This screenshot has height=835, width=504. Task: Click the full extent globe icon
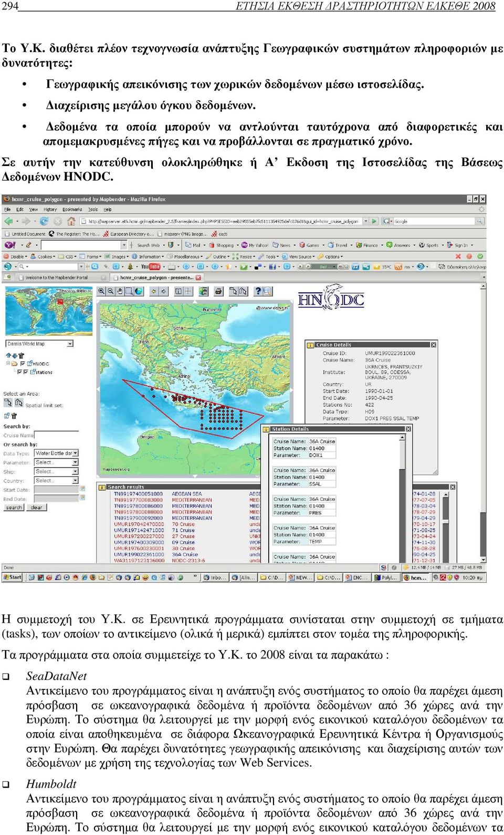139,291
